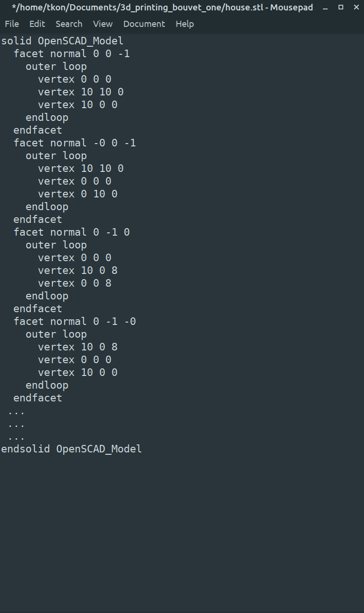The width and height of the screenshot is (364, 613).
Task: Click the 'facet normal 0 0 -1' line
Action: pos(72,54)
